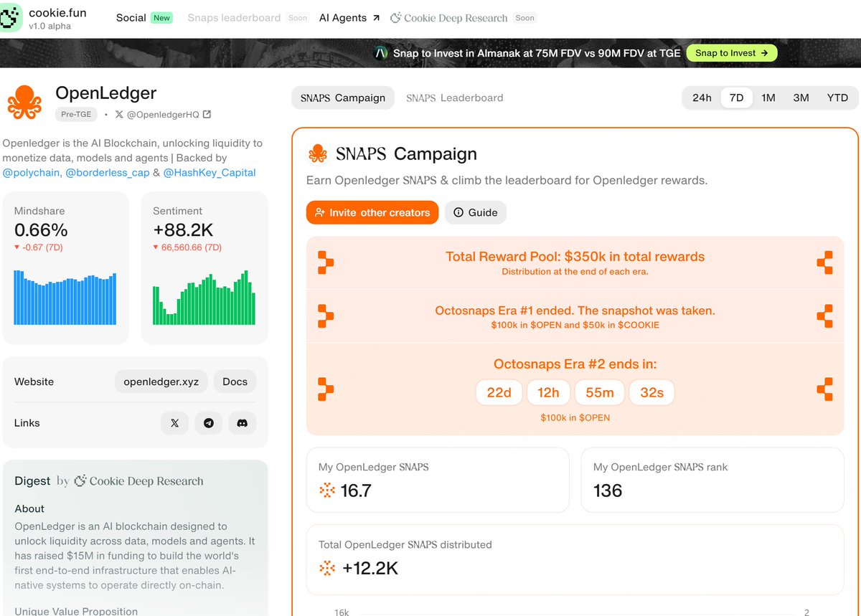Select the 24h time range
861x616 pixels.
(702, 98)
